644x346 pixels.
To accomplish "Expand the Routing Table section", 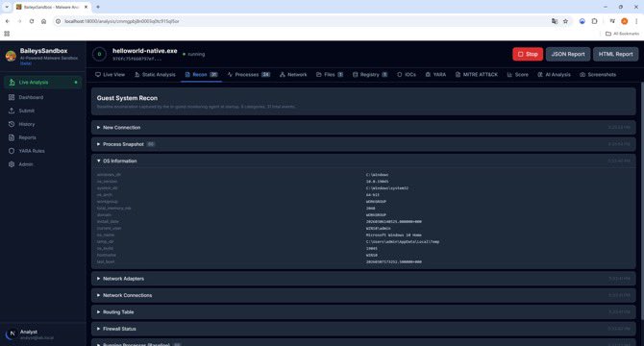I will point(363,312).
